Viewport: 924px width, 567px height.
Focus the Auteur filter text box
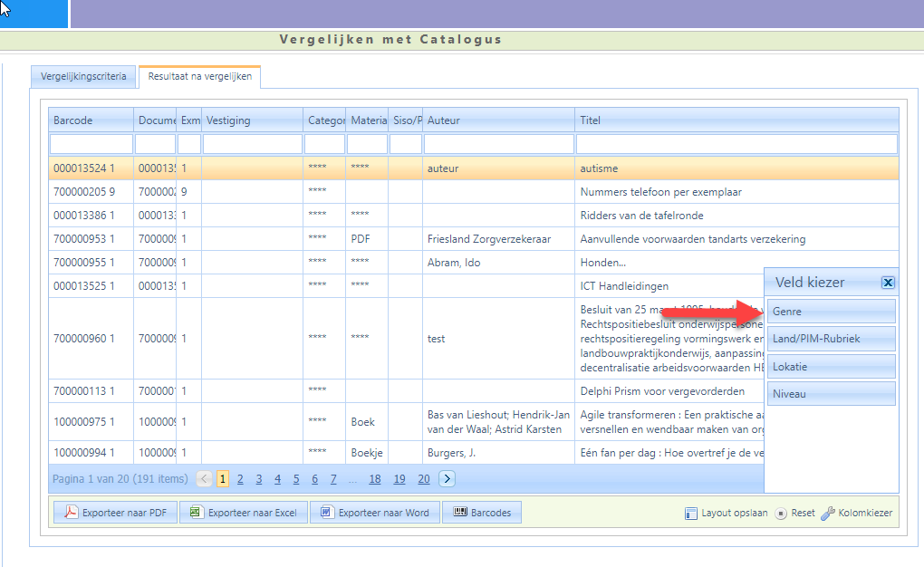click(498, 144)
